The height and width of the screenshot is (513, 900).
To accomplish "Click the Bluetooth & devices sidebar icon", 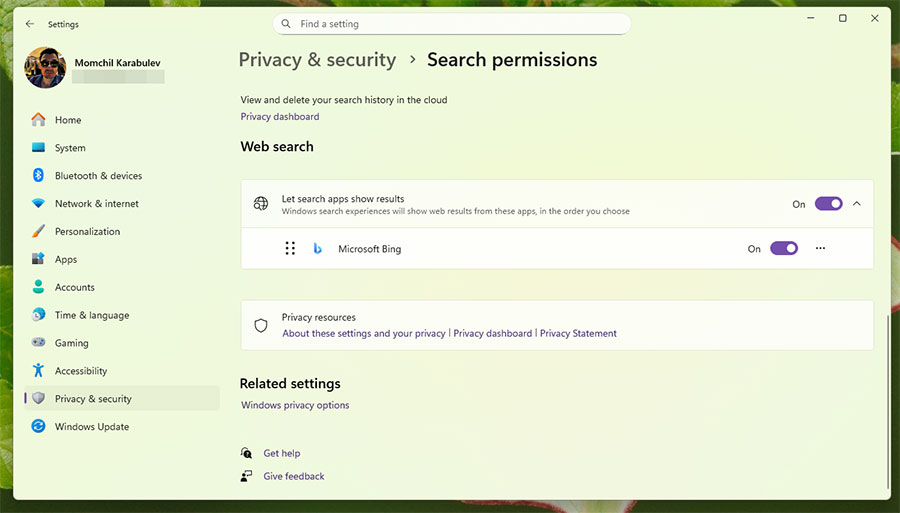I will point(38,176).
